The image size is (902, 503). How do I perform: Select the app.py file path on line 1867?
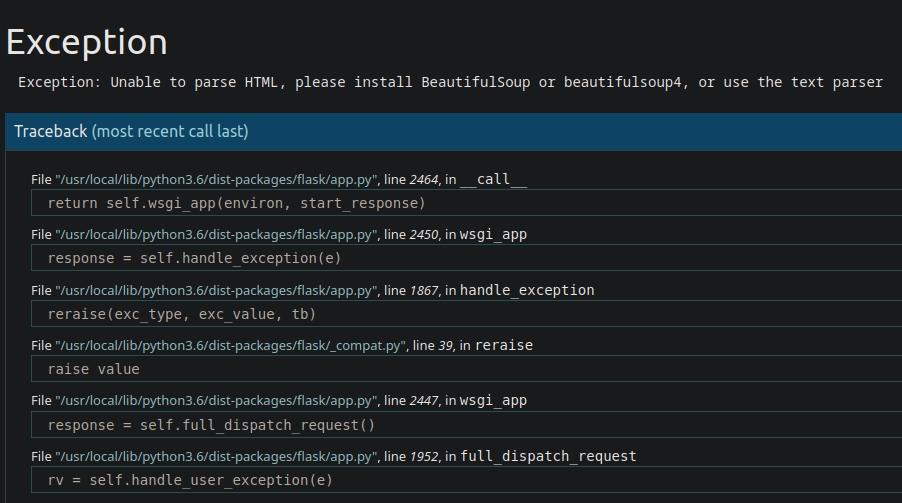click(x=217, y=291)
